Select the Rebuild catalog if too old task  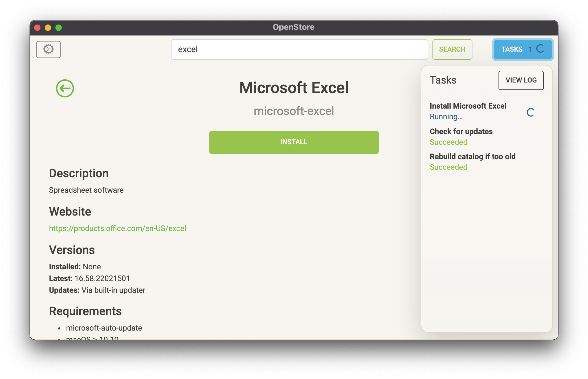coord(472,156)
